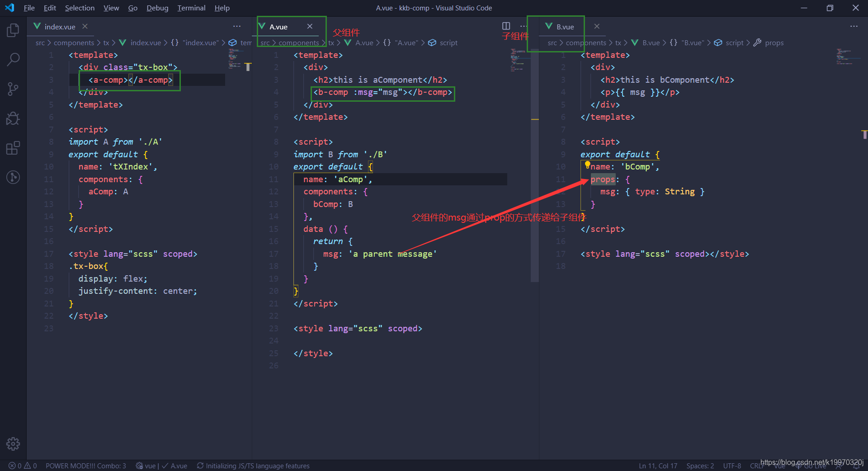The width and height of the screenshot is (868, 471).
Task: Click '<b-comp :msg="msg">' line in A.vue
Action: coord(383,92)
